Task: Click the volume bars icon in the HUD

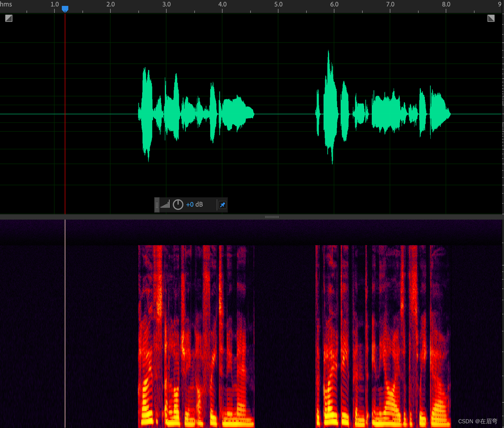Action: coord(165,204)
